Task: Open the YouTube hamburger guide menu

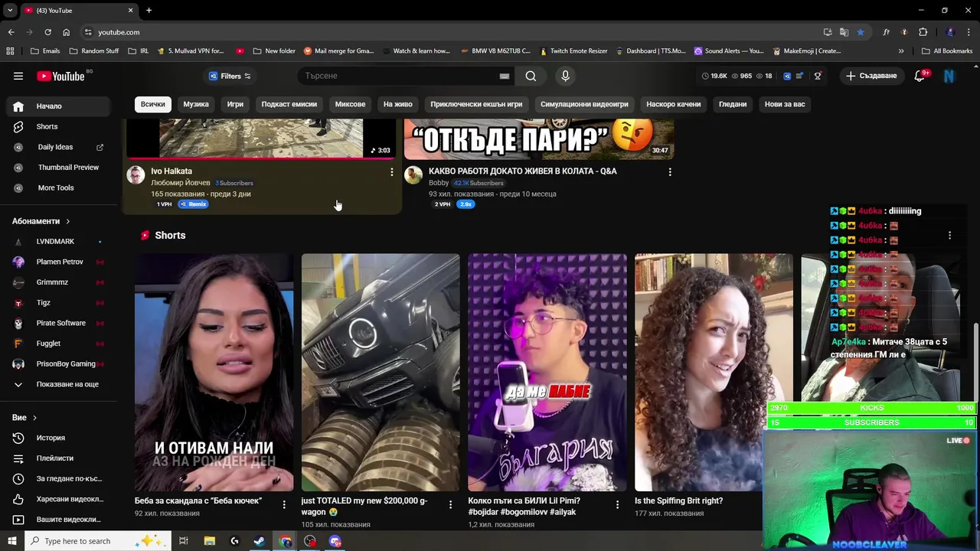Action: [x=18, y=76]
